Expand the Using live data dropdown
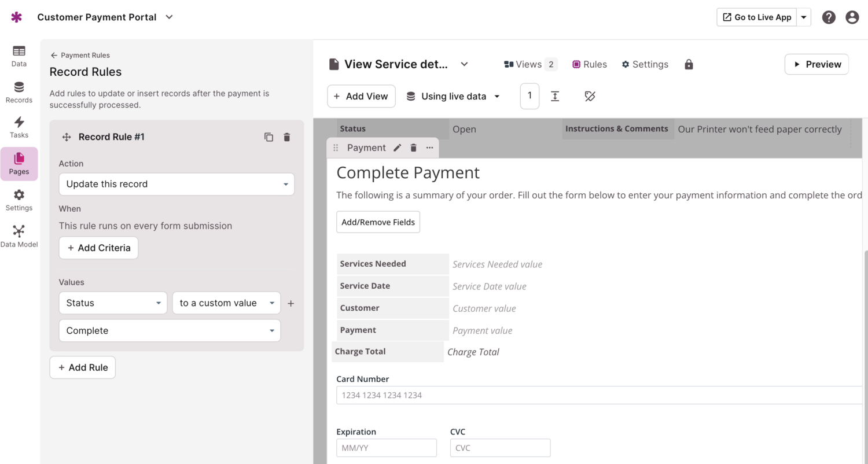 [453, 96]
